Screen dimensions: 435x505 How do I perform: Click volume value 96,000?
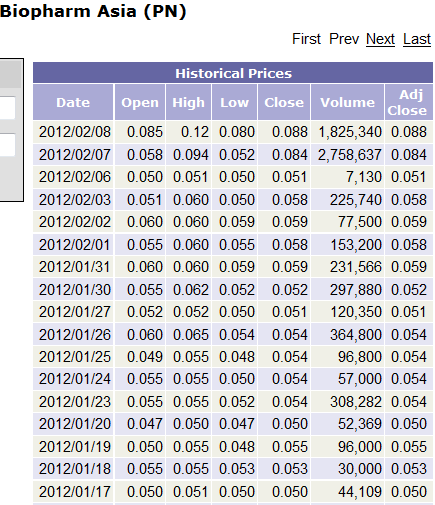pyautogui.click(x=360, y=447)
